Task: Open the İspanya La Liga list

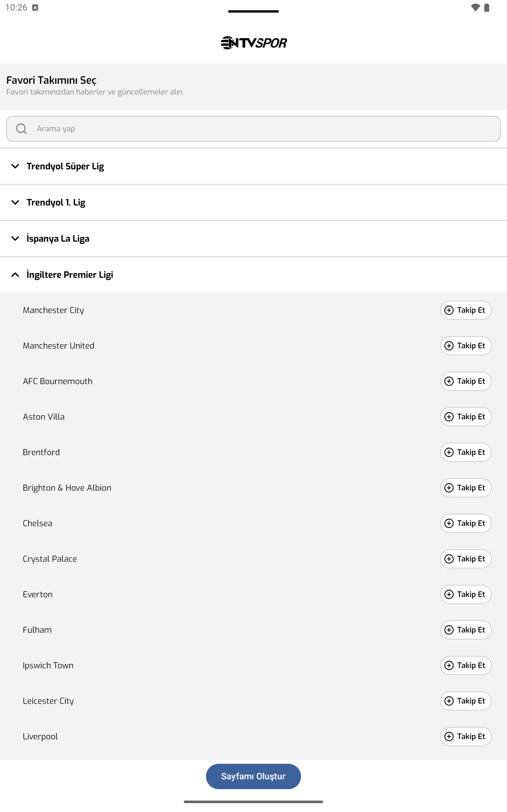Action: (x=253, y=239)
